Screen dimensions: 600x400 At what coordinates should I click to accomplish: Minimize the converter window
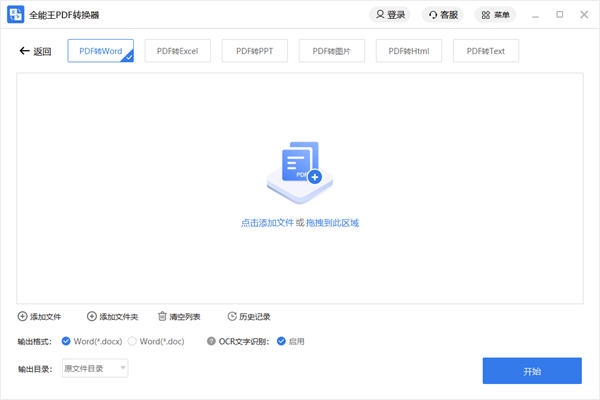click(535, 15)
